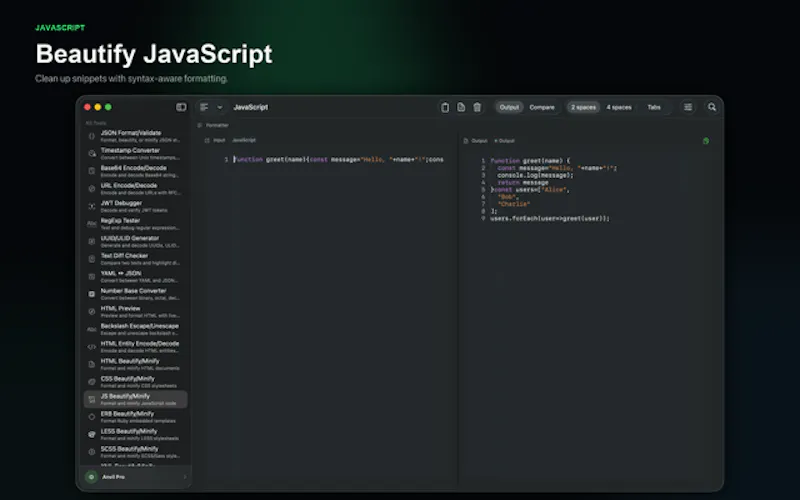Screen dimensions: 800x500
Task: Switch to Compare view mode
Action: (542, 107)
